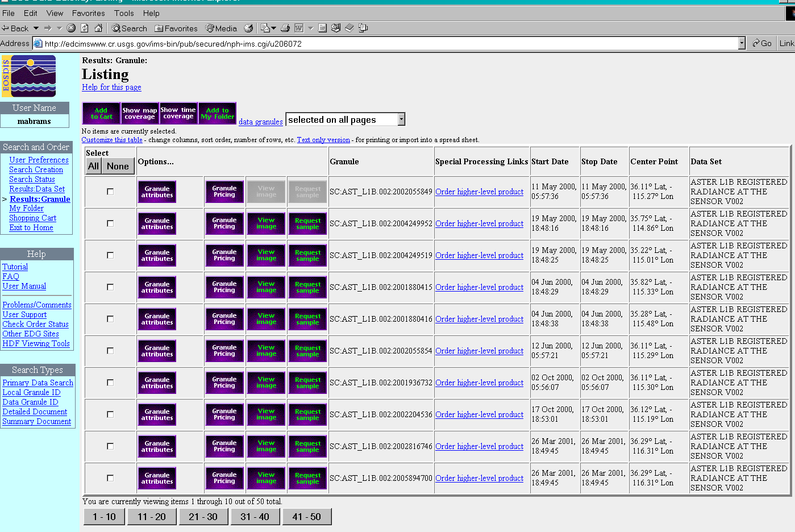Go to results page 11 - 20
This screenshot has height=532, width=795.
[x=152, y=517]
